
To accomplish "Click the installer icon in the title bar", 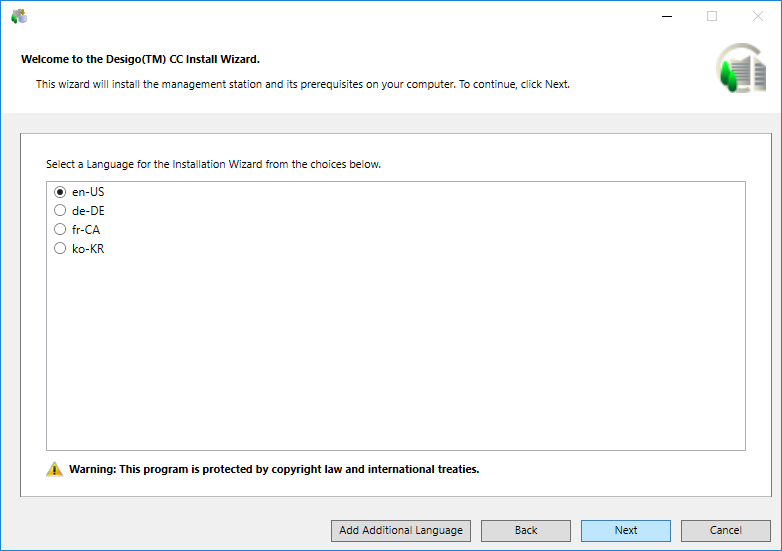I will click(19, 16).
